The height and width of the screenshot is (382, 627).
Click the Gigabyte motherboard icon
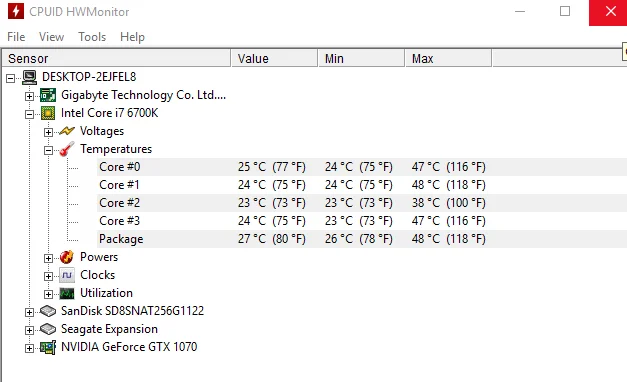point(48,95)
